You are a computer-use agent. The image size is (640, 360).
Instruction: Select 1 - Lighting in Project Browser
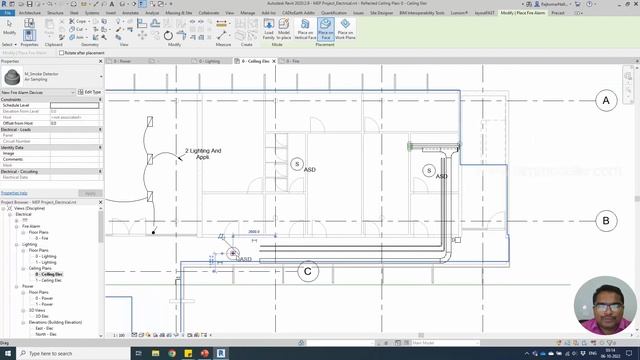[46, 262]
